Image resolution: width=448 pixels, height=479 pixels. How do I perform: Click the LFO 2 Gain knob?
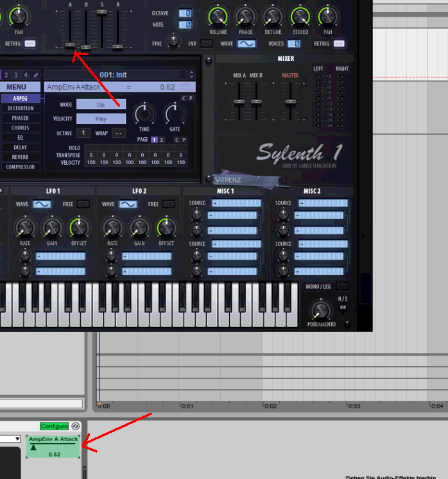[139, 228]
